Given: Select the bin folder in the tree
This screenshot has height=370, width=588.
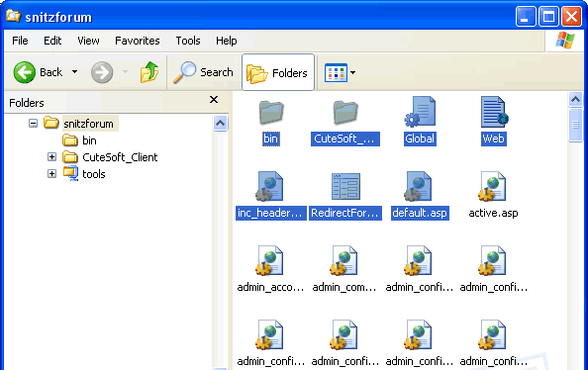Looking at the screenshot, I should (89, 140).
